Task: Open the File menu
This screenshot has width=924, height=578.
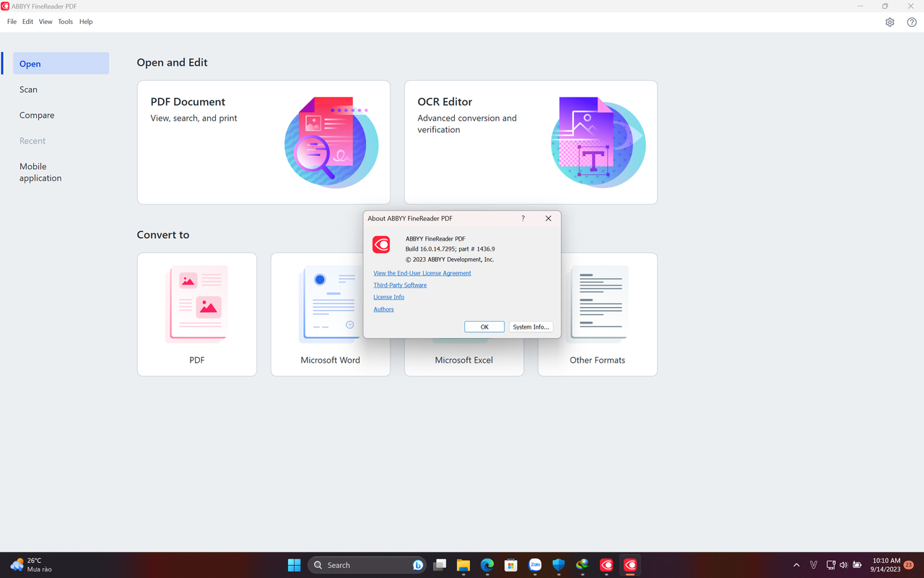Action: [x=12, y=22]
